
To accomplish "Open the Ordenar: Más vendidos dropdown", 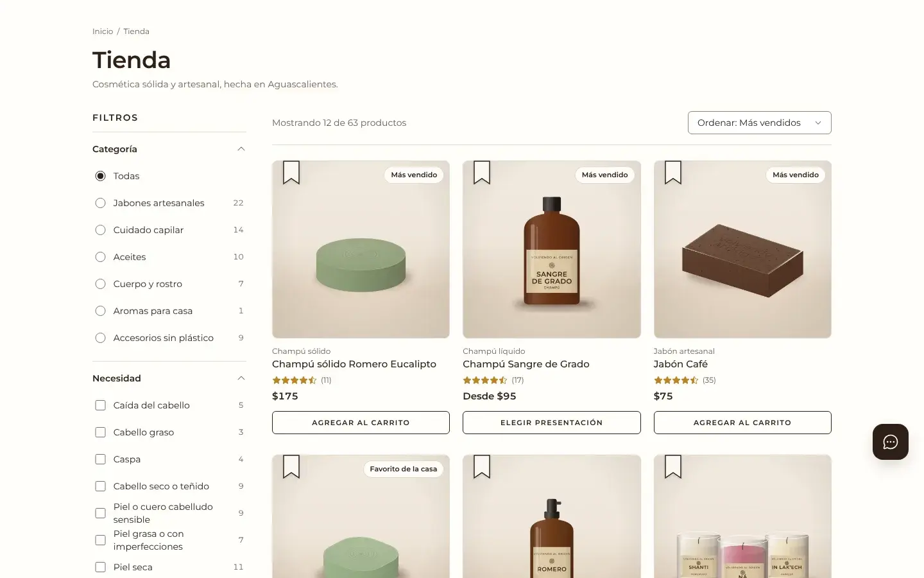I will click(x=759, y=123).
